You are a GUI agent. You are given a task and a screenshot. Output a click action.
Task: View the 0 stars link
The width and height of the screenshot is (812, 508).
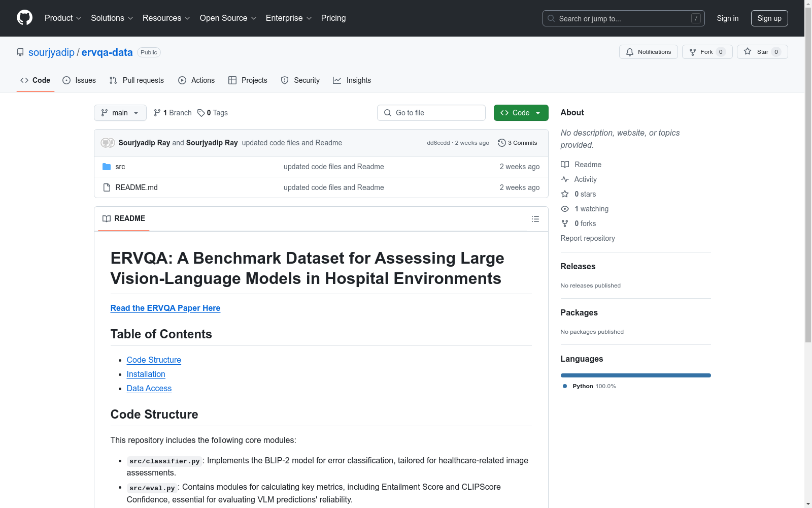579,194
